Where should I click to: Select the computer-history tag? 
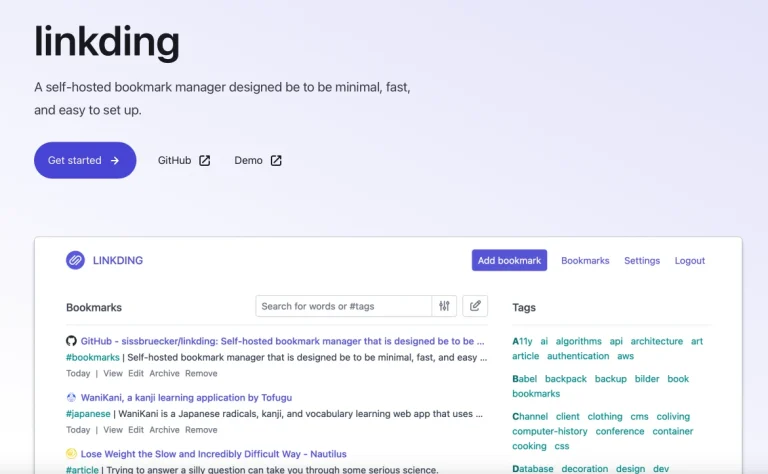tap(550, 431)
